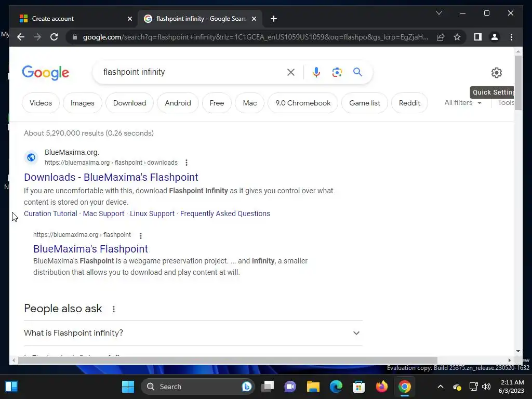
Task: Go back using the browser back arrow
Action: (x=21, y=37)
